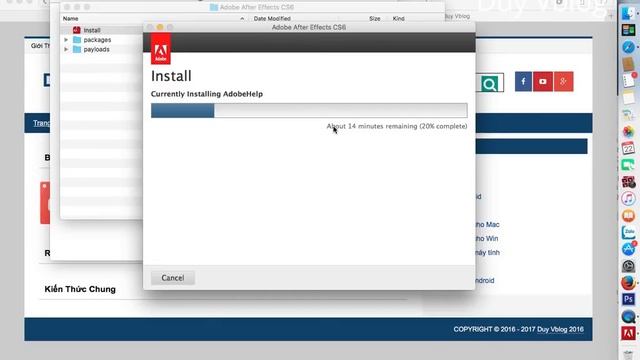Sort Finder list by Kind column
Viewport: 640px width, 360px height.
coord(398,19)
